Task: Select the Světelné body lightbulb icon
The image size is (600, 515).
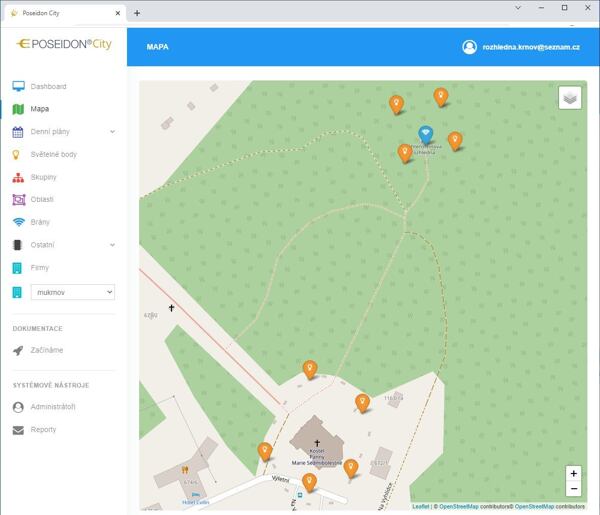Action: pos(18,155)
